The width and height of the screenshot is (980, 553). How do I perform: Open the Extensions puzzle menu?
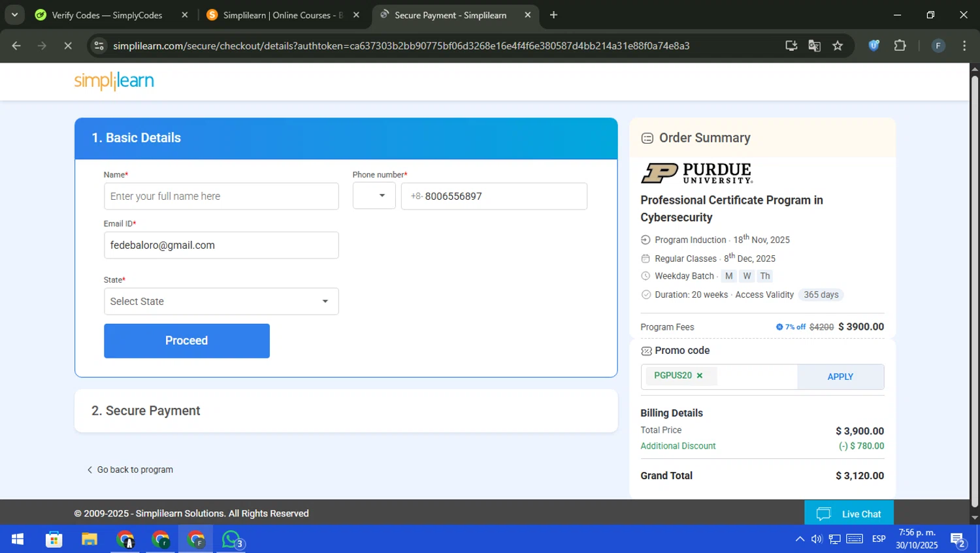(x=900, y=46)
